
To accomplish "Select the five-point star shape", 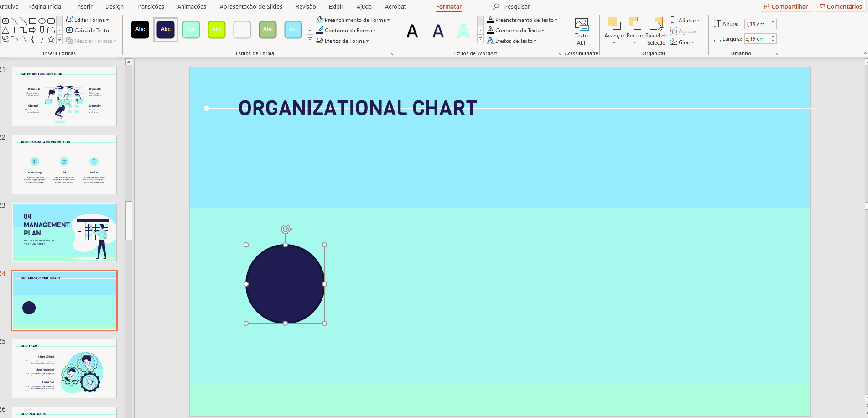I will 51,39.
